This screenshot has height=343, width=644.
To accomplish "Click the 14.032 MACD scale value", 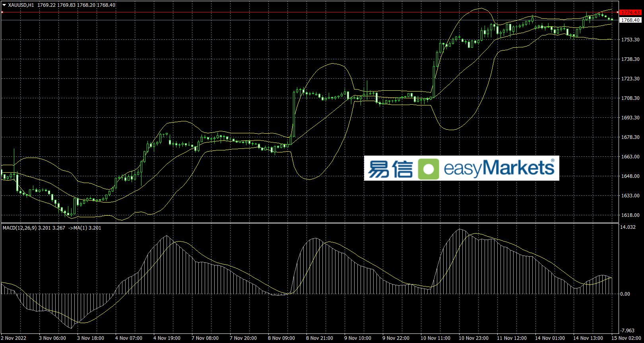I will click(x=628, y=227).
